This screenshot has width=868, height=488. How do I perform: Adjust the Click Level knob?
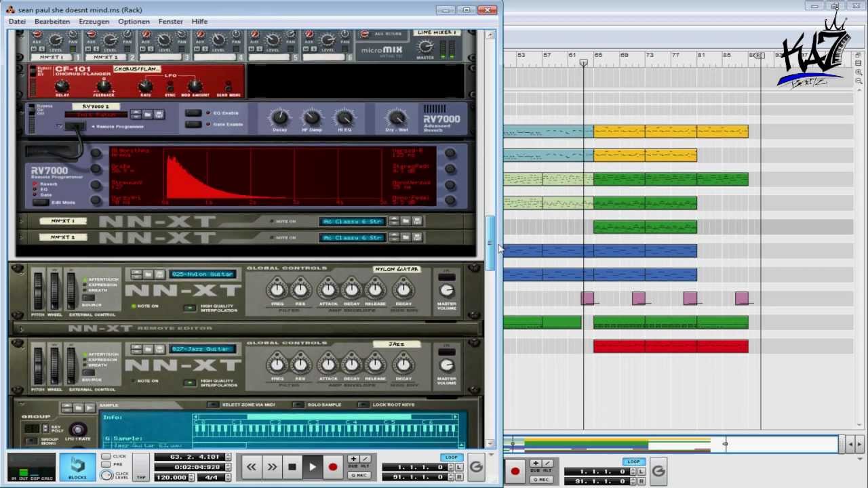[106, 475]
